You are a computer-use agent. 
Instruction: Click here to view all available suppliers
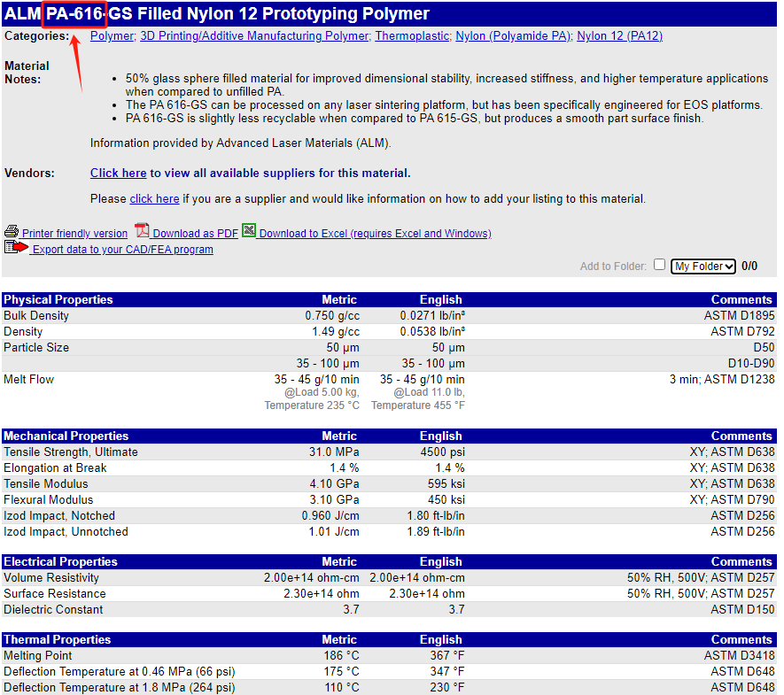(x=118, y=173)
